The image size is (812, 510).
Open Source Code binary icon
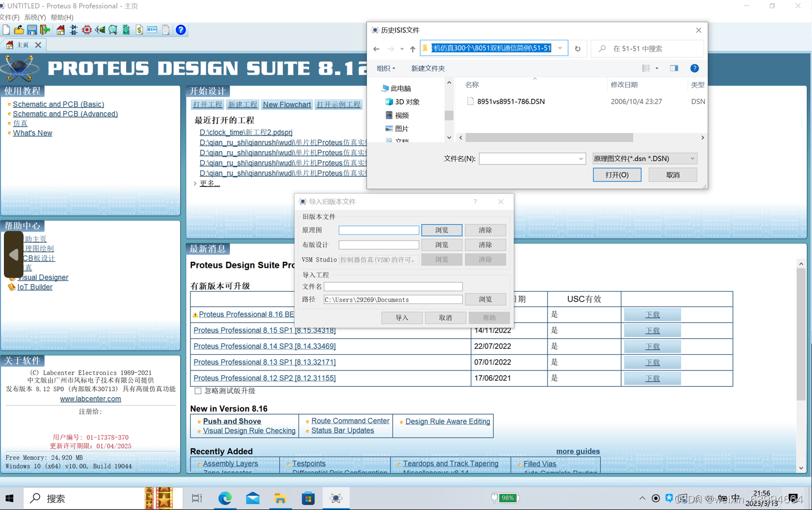152,30
